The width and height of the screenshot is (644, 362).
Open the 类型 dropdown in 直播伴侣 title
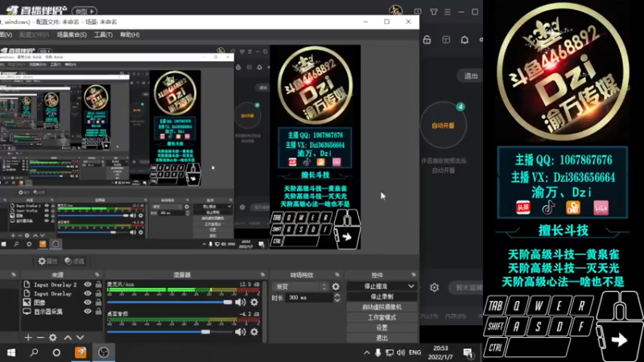(x=85, y=11)
